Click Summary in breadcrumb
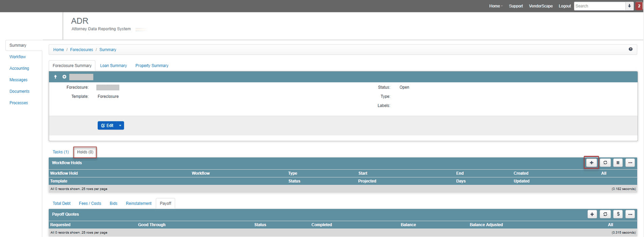The image size is (644, 237). pos(107,49)
